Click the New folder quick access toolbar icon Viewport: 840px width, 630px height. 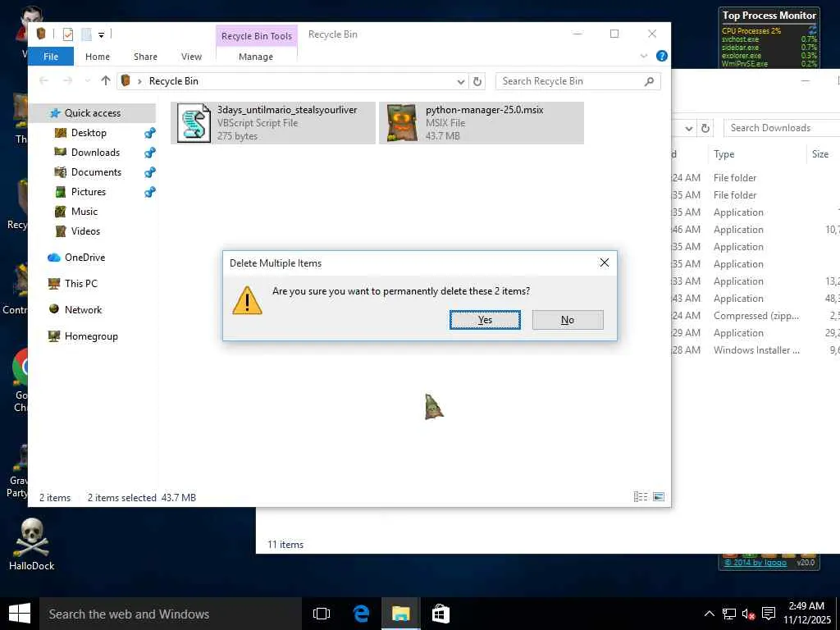(86, 34)
